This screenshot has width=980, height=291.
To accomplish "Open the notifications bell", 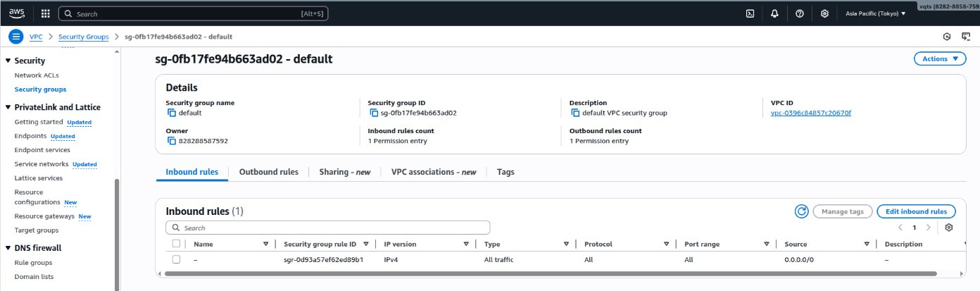I will coord(774,13).
